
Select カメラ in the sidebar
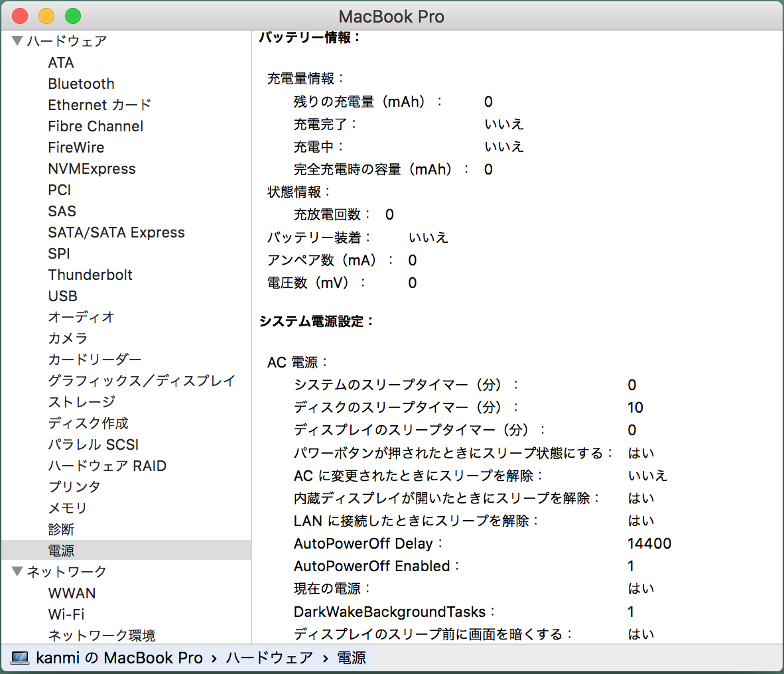click(68, 338)
